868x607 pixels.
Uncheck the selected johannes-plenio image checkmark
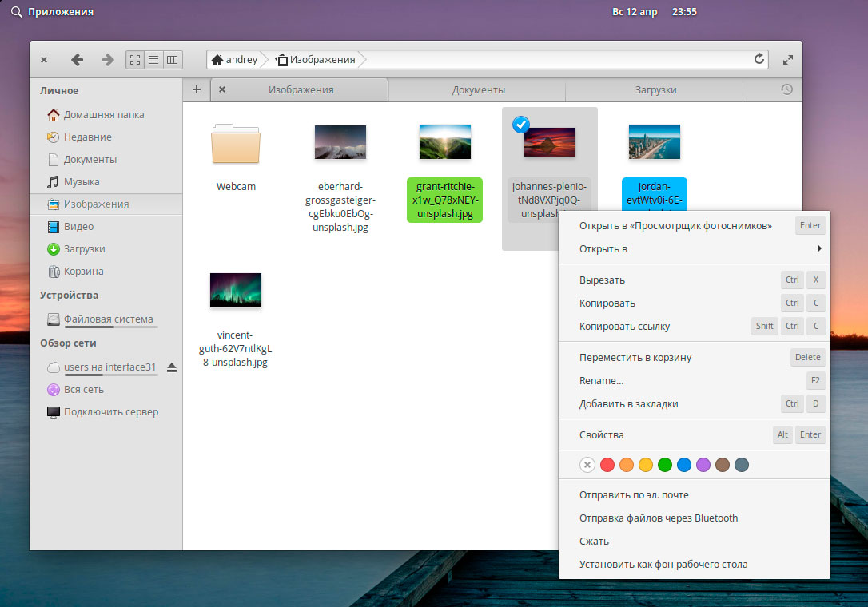point(520,124)
